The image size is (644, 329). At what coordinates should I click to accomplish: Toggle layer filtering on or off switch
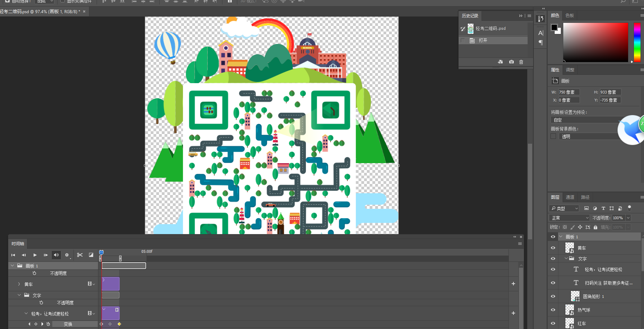coord(629,208)
